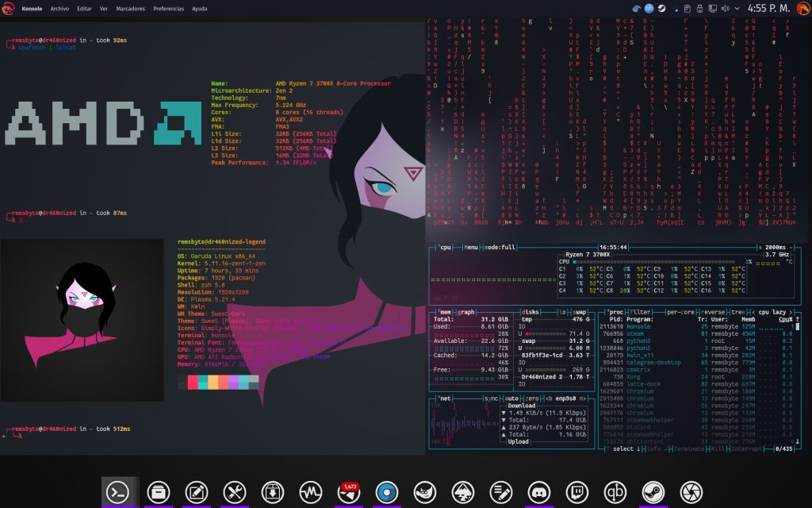Image resolution: width=812 pixels, height=508 pixels.
Task: Toggle tree view in btop process list
Action: point(737,312)
